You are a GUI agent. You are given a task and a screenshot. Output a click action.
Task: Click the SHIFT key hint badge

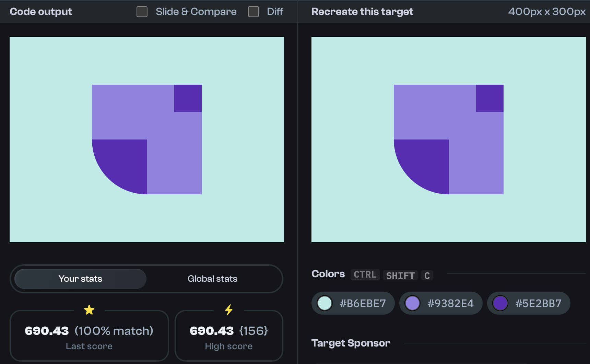pyautogui.click(x=400, y=275)
